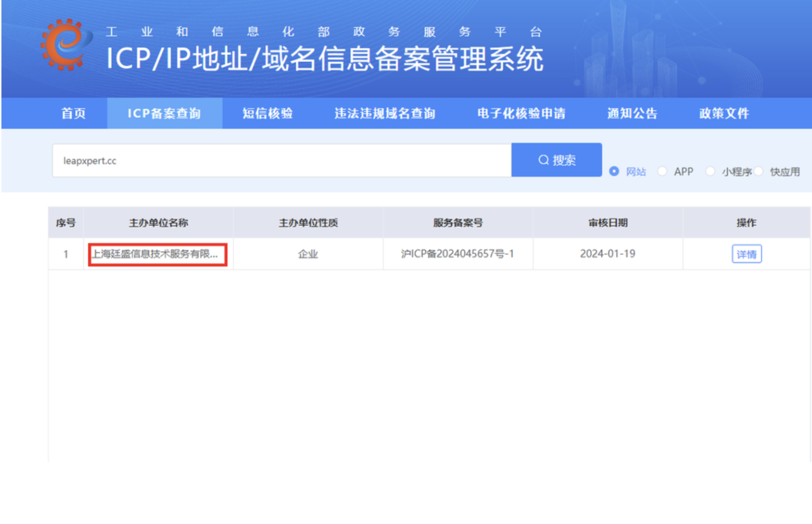
Task: Open the ICP备案查询 tab
Action: click(165, 113)
